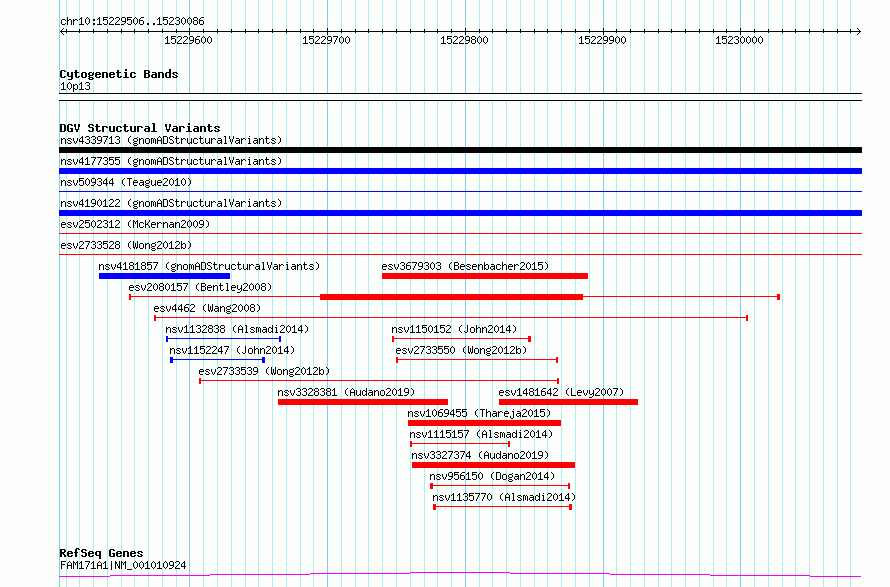Open esv4462 (Wang2008) variant label

(207, 308)
